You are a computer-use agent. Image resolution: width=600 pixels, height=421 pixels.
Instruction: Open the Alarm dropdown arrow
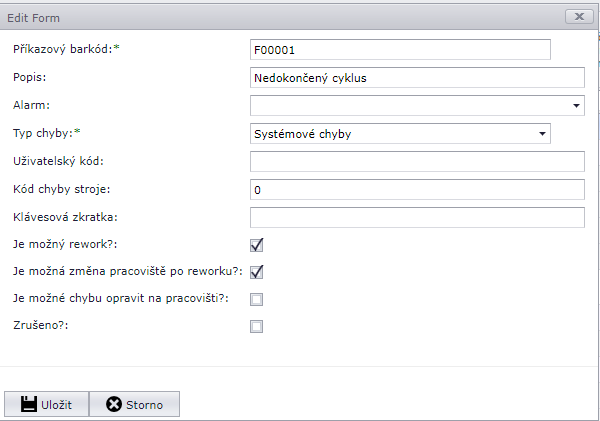[x=577, y=105]
